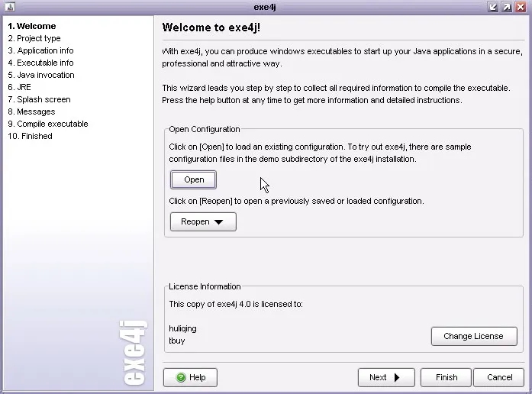The image size is (532, 394).
Task: Open Help with the question mark button
Action: click(190, 377)
